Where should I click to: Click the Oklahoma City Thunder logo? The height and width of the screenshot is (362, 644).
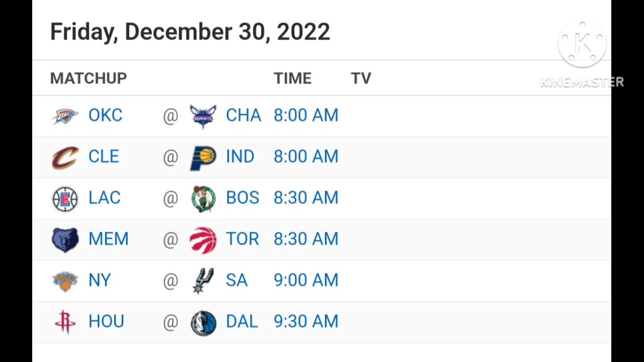(65, 116)
